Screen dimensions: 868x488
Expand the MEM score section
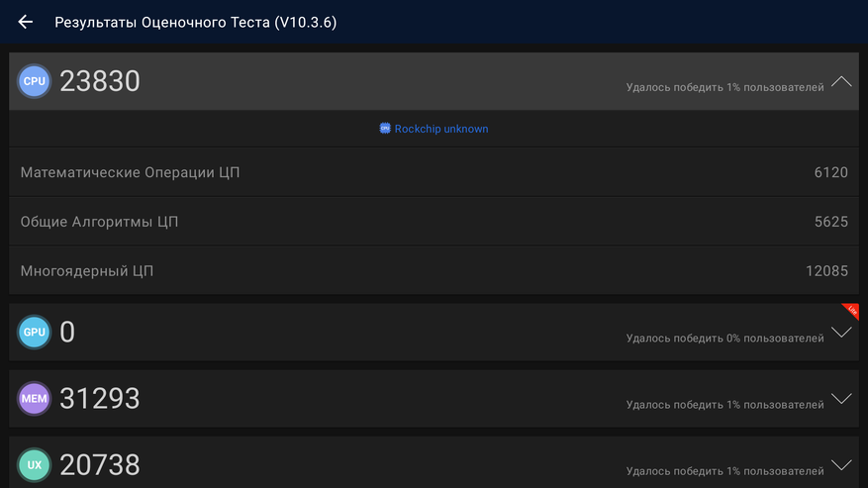841,399
